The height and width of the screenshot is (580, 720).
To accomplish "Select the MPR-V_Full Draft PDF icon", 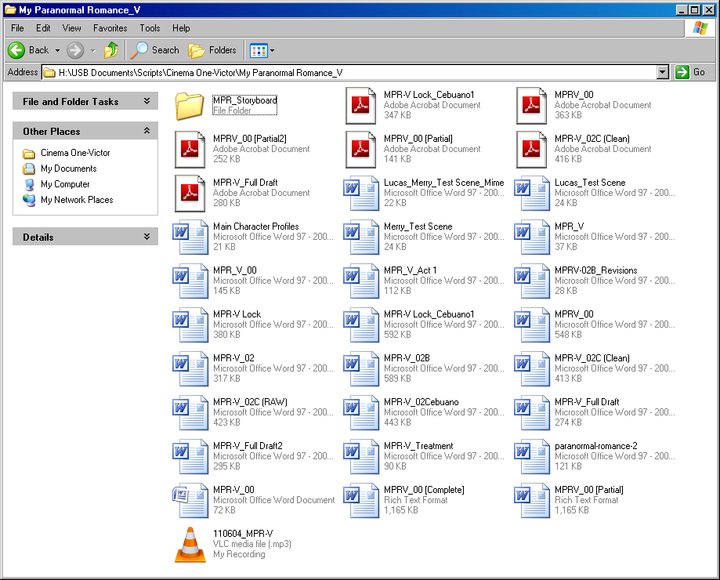I will click(x=189, y=193).
